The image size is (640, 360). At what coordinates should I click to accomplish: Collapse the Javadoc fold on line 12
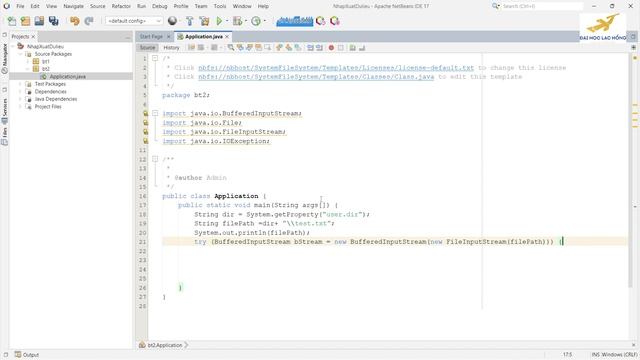(155, 159)
